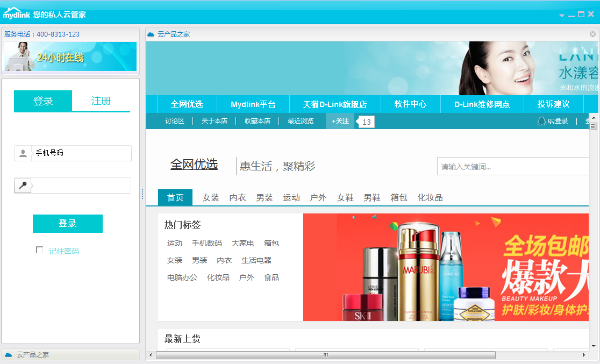The width and height of the screenshot is (600, 364).
Task: Select the 内衣 category tab
Action: pyautogui.click(x=238, y=197)
